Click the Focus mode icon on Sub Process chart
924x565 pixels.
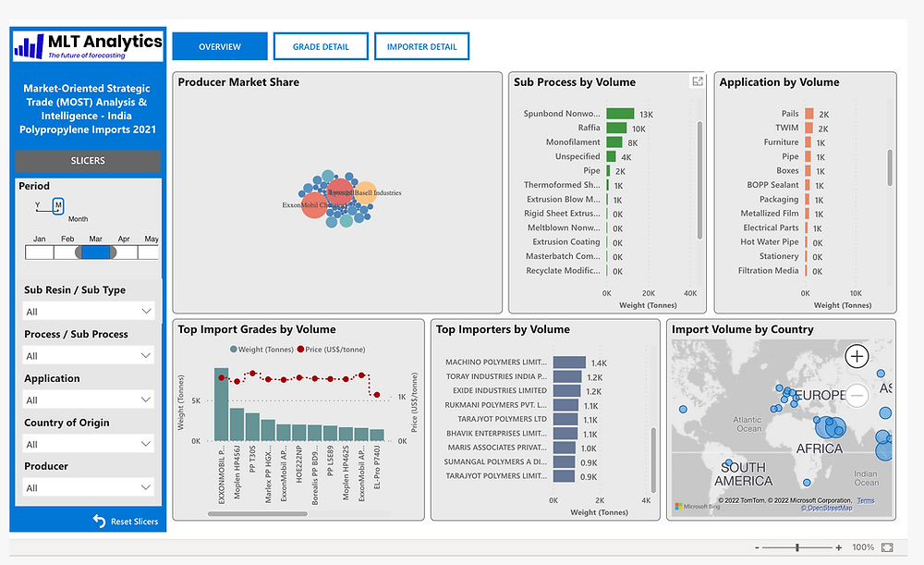point(698,81)
